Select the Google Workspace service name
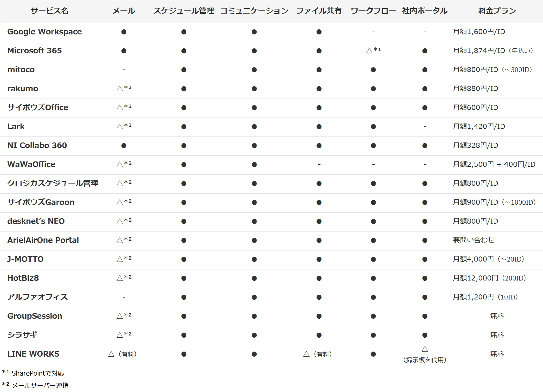 pyautogui.click(x=45, y=32)
